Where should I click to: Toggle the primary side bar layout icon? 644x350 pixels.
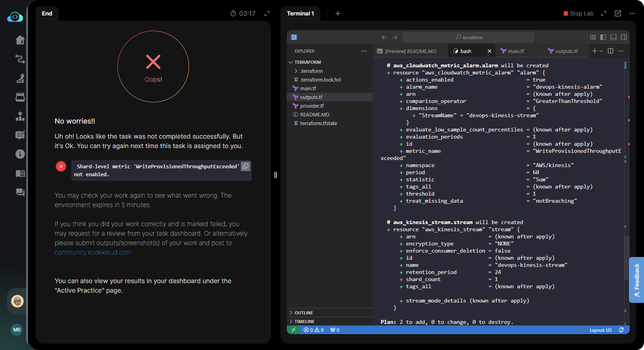603,37
